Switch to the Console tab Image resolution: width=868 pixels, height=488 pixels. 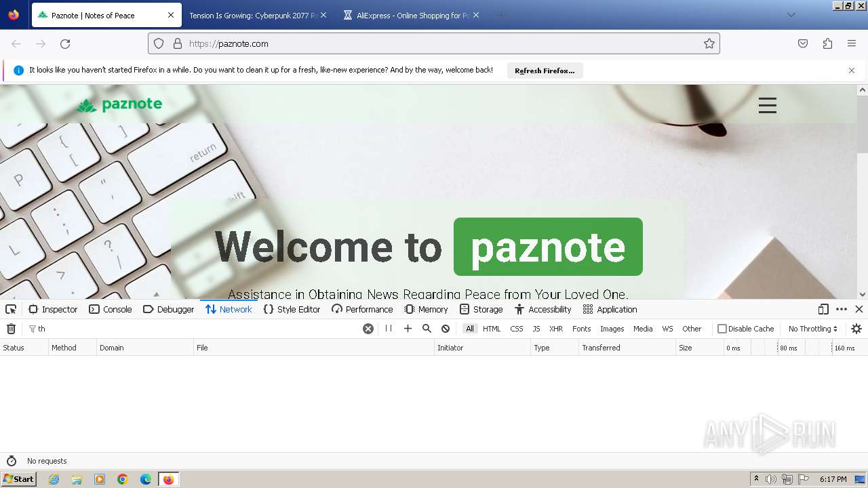pos(110,309)
